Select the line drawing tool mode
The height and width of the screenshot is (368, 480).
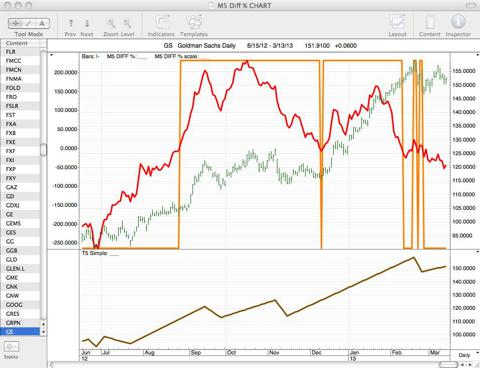click(29, 23)
